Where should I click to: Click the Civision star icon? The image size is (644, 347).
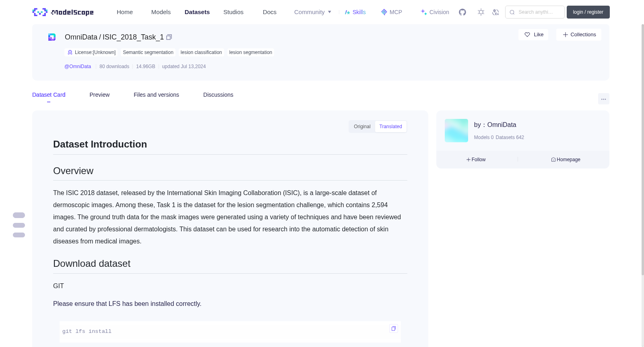point(424,12)
